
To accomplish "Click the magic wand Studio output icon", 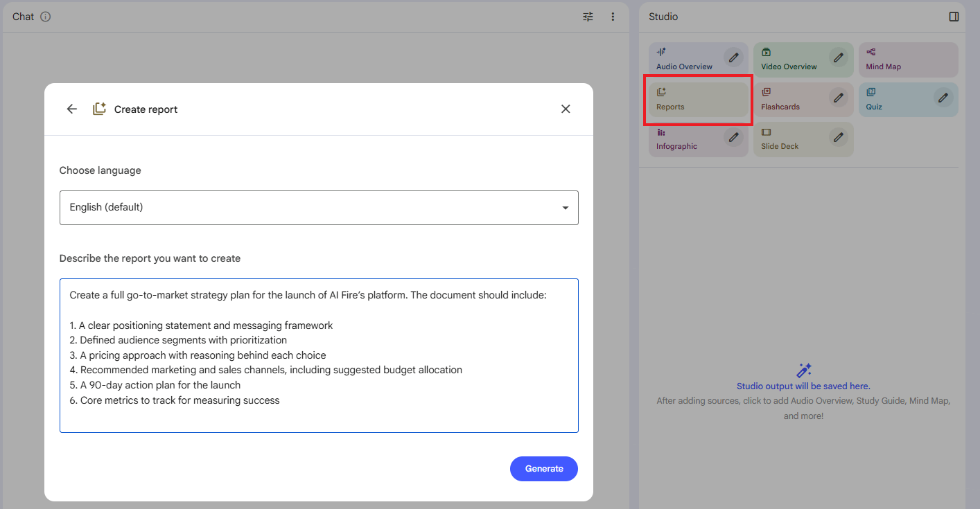I will click(x=803, y=370).
